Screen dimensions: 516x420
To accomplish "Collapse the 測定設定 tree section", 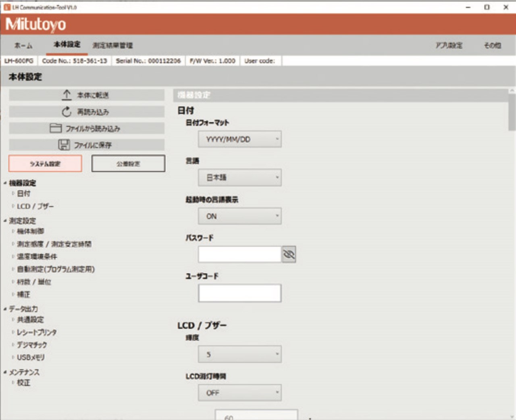I will [x=5, y=221].
